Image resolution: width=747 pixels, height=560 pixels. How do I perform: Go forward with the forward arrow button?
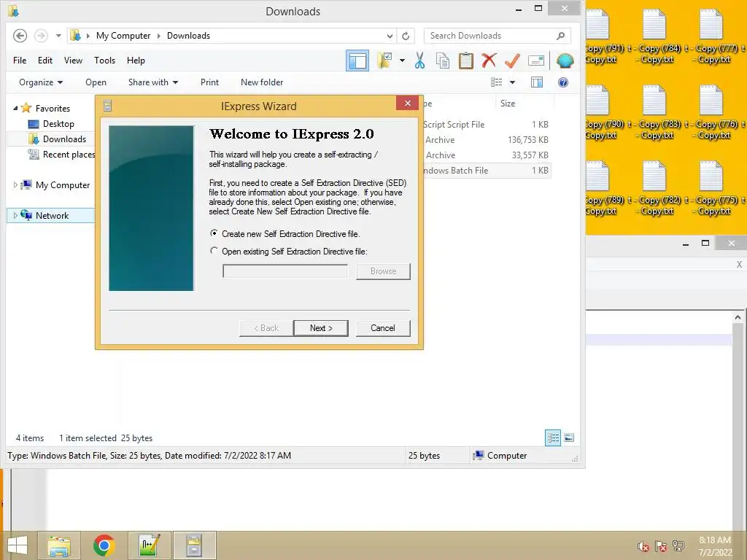pos(42,36)
